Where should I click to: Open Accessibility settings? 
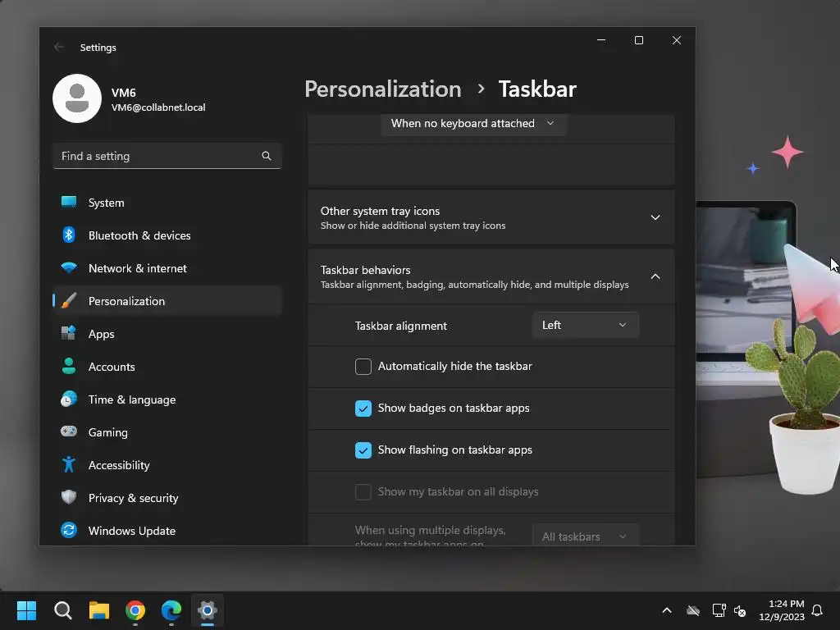(x=167, y=464)
